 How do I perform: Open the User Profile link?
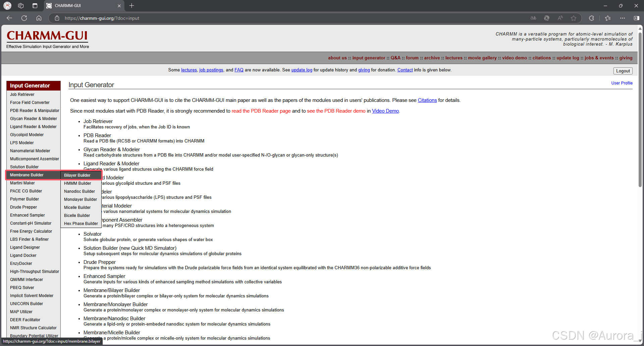622,83
